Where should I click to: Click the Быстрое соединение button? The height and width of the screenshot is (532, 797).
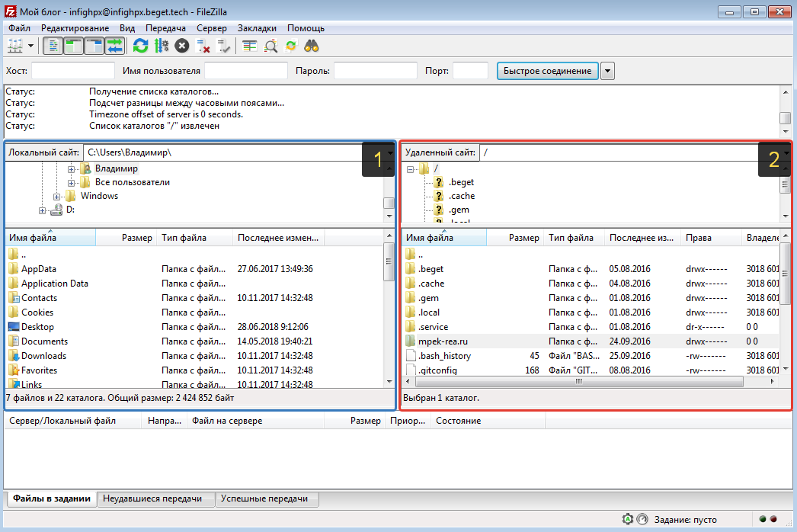[547, 71]
